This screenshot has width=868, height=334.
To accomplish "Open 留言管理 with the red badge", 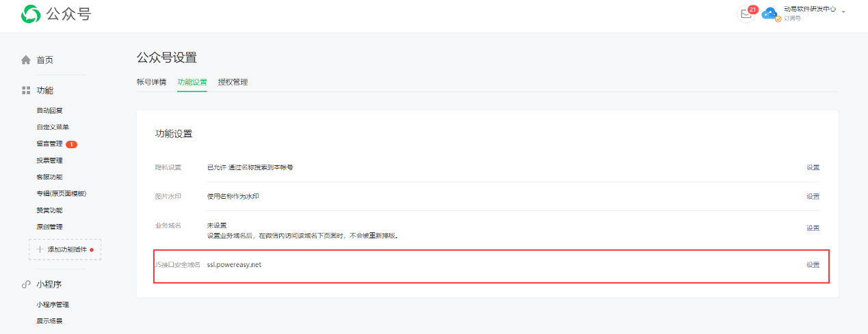I will (50, 144).
